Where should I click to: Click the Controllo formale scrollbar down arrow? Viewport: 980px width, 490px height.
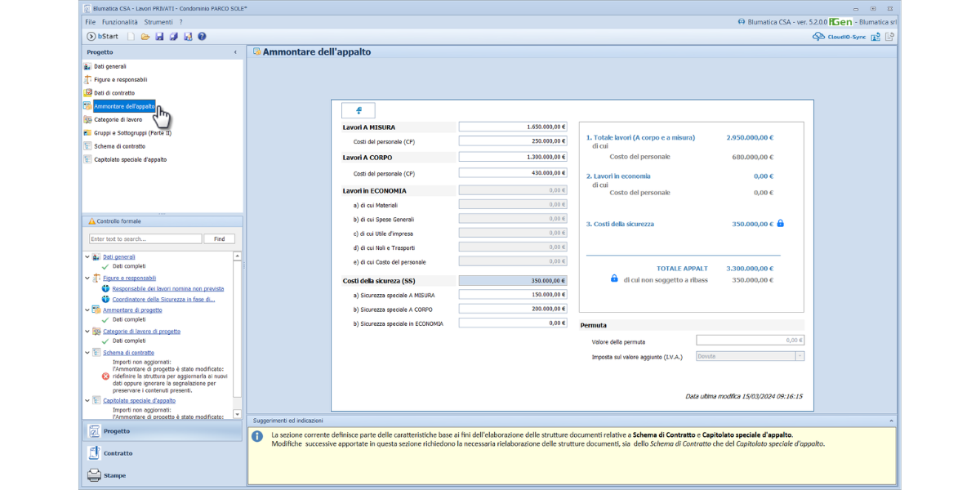[238, 415]
